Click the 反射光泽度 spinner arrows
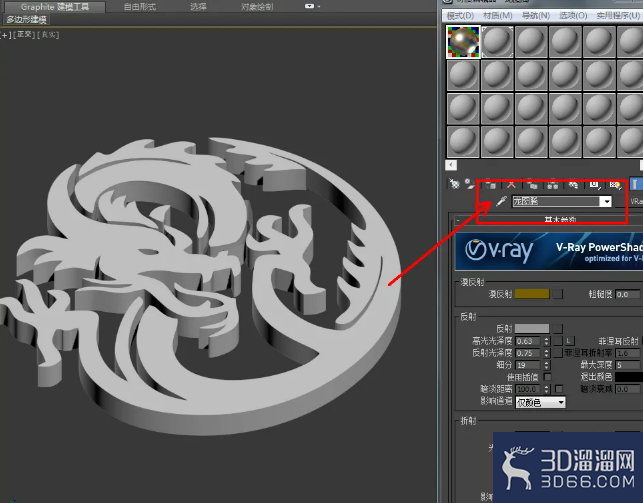This screenshot has width=643, height=503. [547, 353]
